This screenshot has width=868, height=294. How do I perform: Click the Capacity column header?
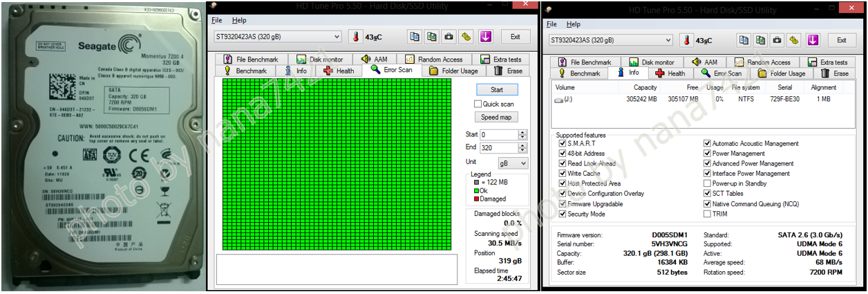645,88
